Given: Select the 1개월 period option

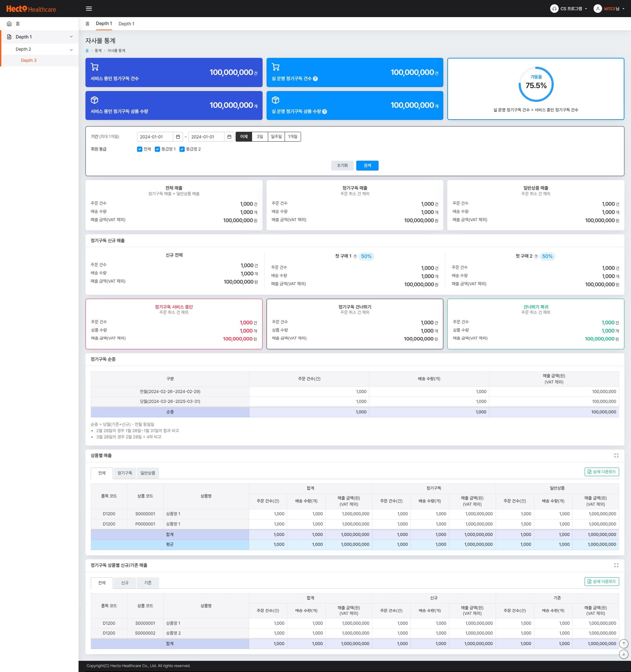Looking at the screenshot, I should pos(293,137).
